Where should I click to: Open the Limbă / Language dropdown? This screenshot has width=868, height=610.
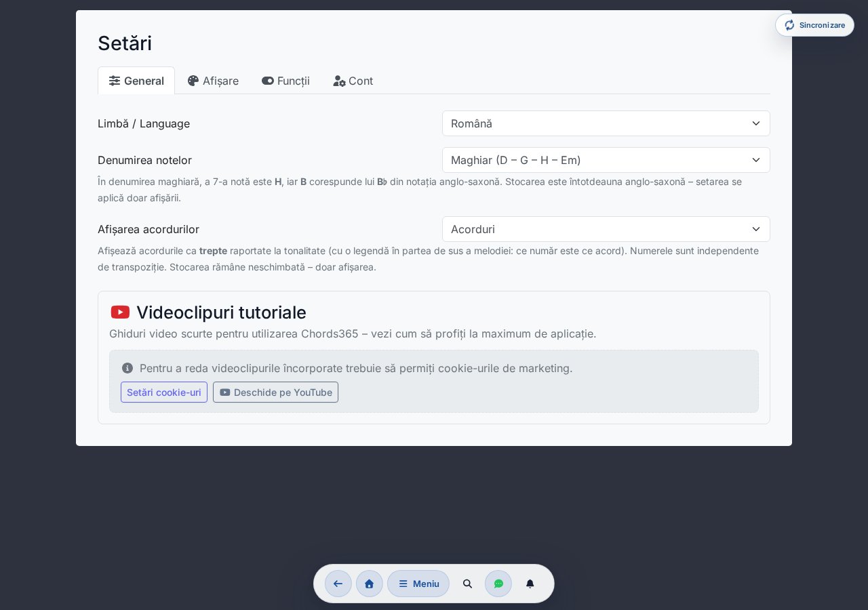pos(606,123)
